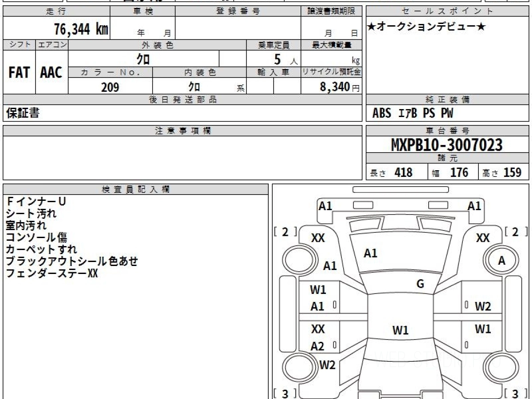Image resolution: width=532 pixels, height=399 pixels.
Task: Select inspector note ＦインナーＵ
Action: [x=36, y=201]
